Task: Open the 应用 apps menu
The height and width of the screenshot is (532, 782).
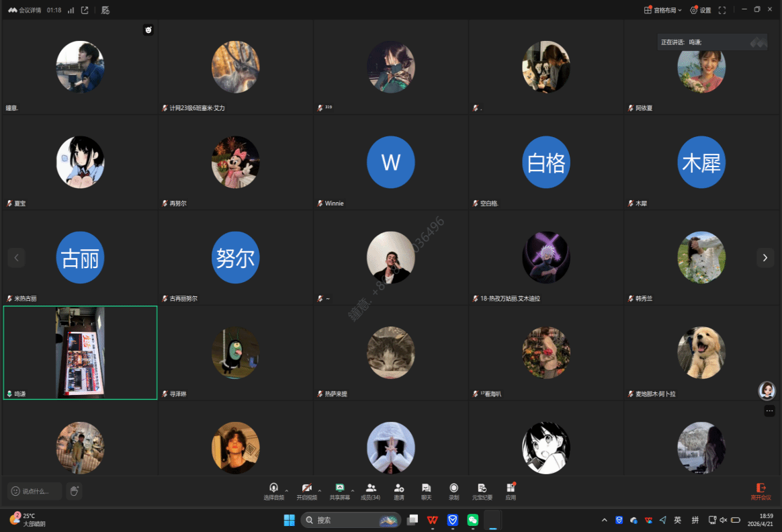Action: pyautogui.click(x=511, y=491)
